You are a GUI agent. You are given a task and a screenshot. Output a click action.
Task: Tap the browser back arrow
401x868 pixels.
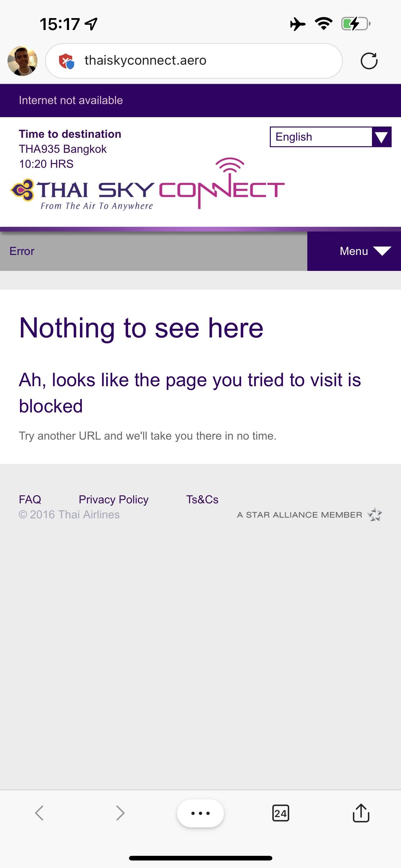coord(39,813)
